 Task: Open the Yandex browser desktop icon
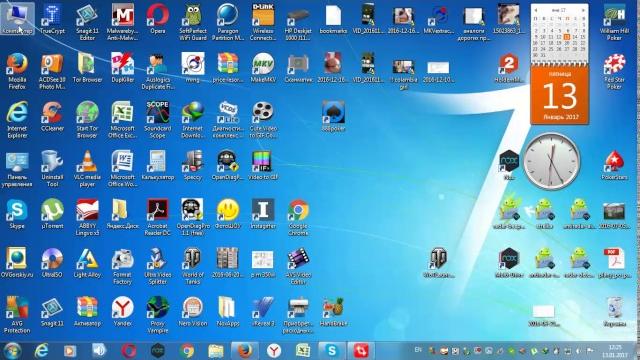(x=122, y=312)
